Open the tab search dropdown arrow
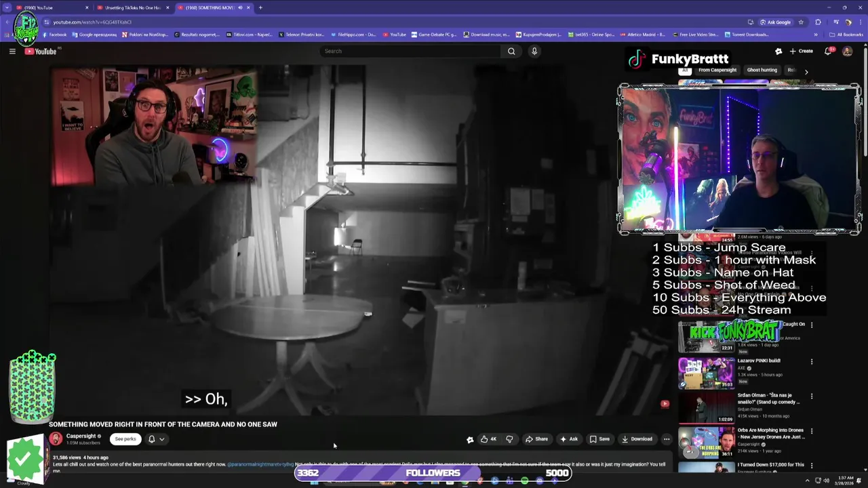868x488 pixels. point(7,7)
